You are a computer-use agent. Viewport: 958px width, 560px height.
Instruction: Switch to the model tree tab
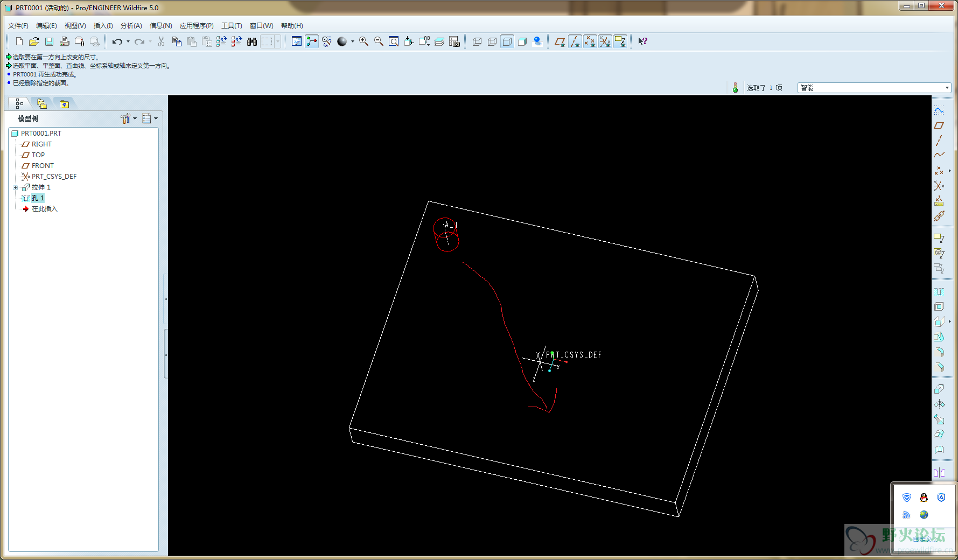coord(19,103)
